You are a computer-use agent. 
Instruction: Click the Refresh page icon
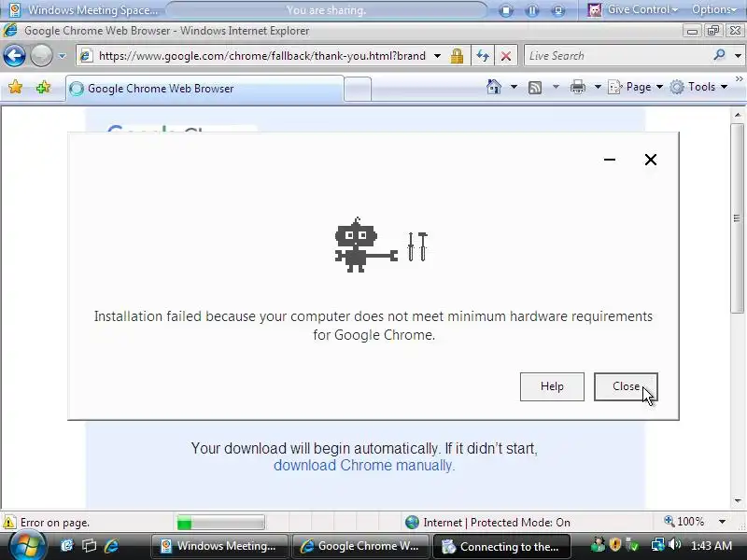click(x=483, y=56)
